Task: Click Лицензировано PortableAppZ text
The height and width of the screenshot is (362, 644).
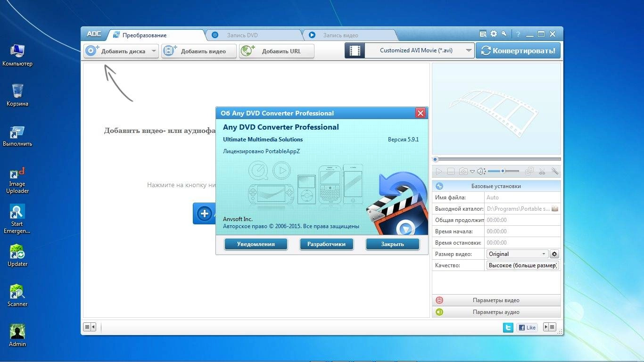Action: click(261, 151)
